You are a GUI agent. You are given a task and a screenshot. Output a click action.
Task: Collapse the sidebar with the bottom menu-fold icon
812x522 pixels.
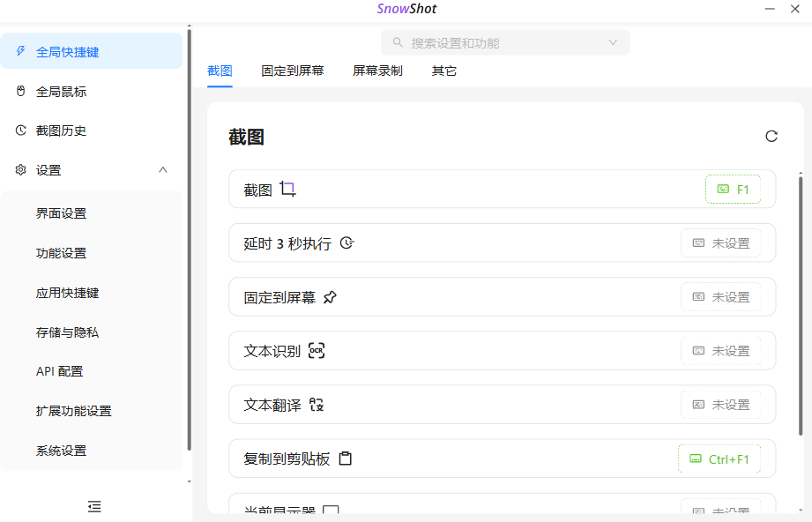(94, 506)
